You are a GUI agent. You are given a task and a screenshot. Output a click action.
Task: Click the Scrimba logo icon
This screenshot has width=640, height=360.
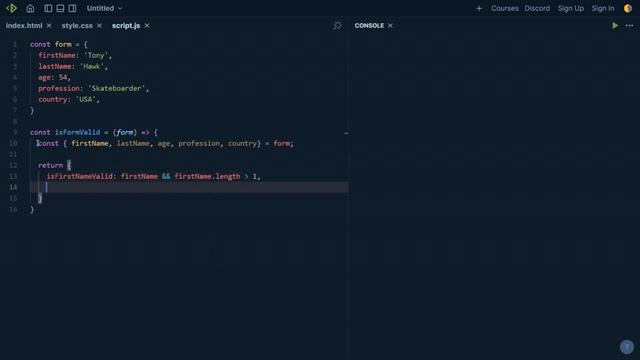click(11, 8)
